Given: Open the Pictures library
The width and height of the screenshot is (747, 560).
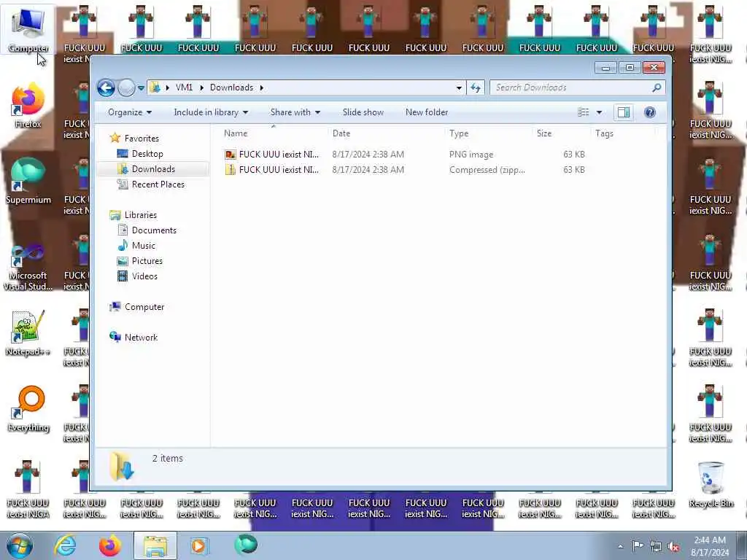Looking at the screenshot, I should click(x=147, y=261).
